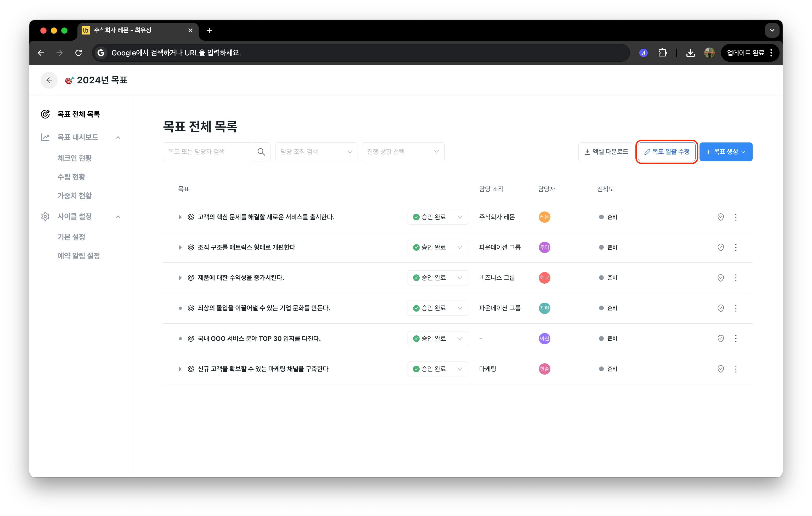Open 기본 설정 sidebar item
This screenshot has height=516, width=812.
[x=71, y=237]
